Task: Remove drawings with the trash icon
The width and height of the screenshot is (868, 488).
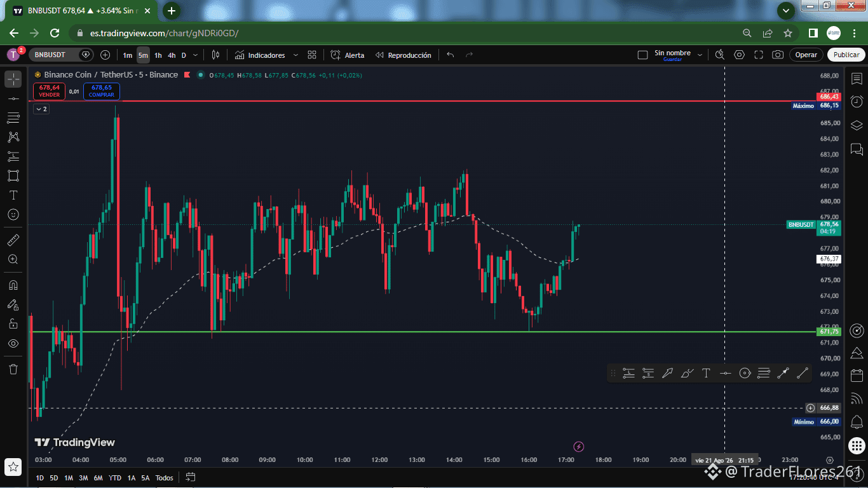Action: pos(13,369)
